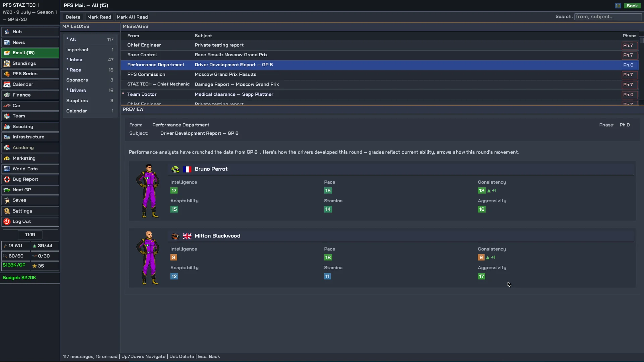The height and width of the screenshot is (362, 644).
Task: Select the Race mailbox
Action: [90, 70]
